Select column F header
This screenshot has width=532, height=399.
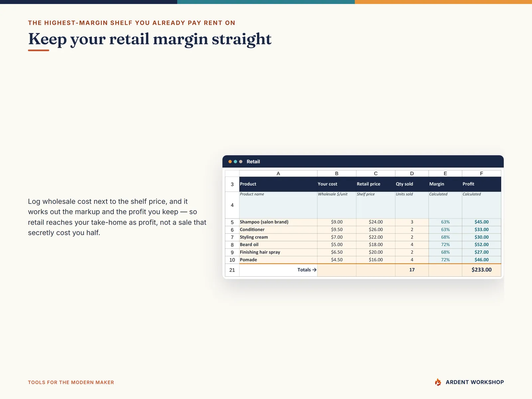point(481,174)
